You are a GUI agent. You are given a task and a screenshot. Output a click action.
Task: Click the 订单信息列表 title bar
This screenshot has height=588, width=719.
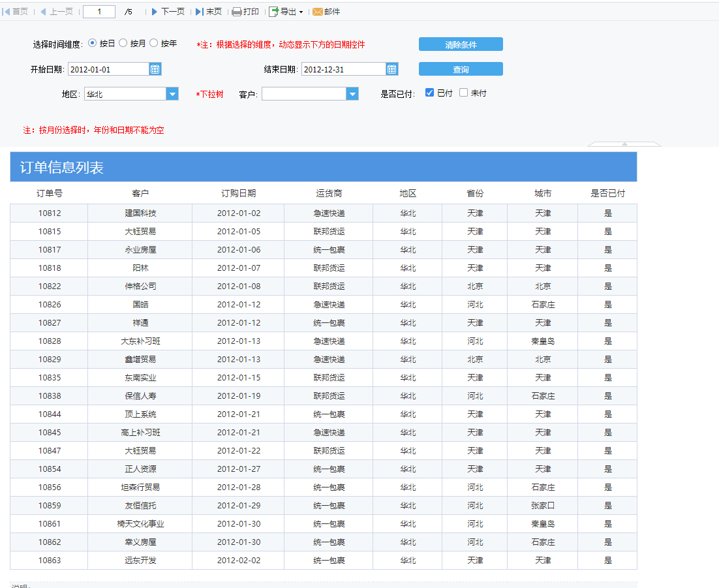pos(323,167)
